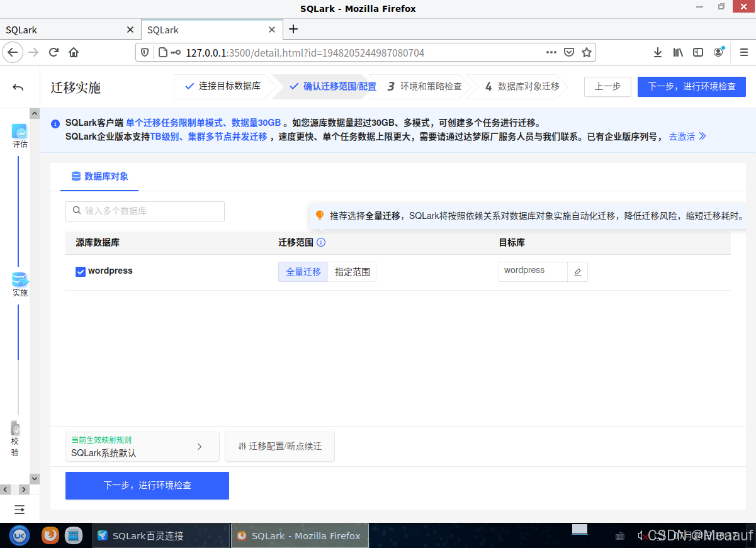Screen dimensions: 756x548
Task: Open the Firefox downloads panel
Action: (657, 52)
